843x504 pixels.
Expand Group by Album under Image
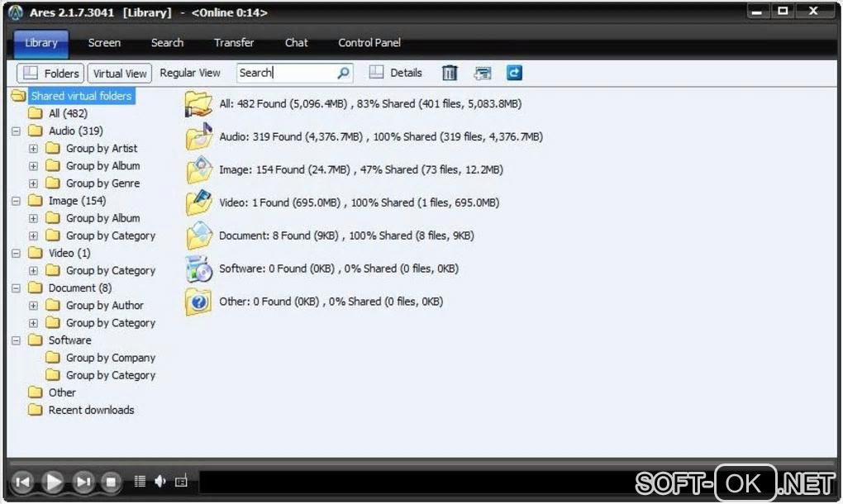point(33,218)
